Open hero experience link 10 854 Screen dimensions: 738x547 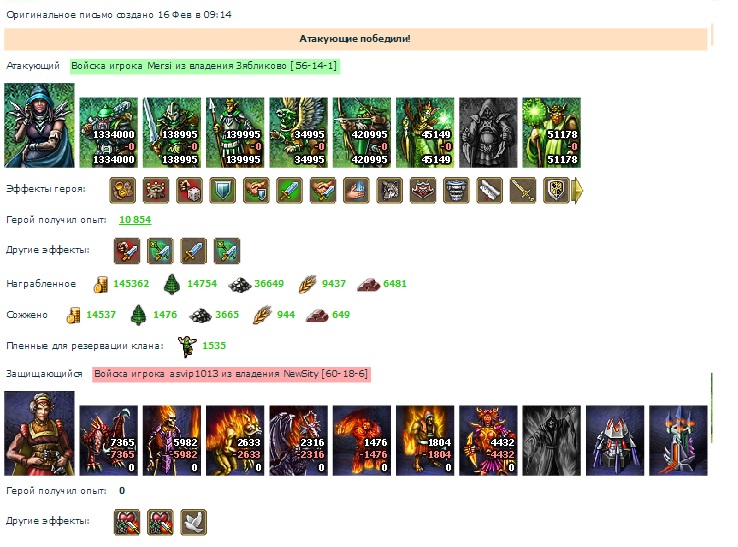[x=135, y=219]
